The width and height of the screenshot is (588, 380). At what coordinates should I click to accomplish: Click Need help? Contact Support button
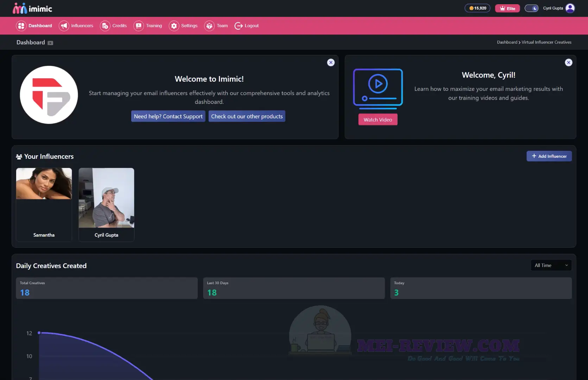click(x=168, y=116)
